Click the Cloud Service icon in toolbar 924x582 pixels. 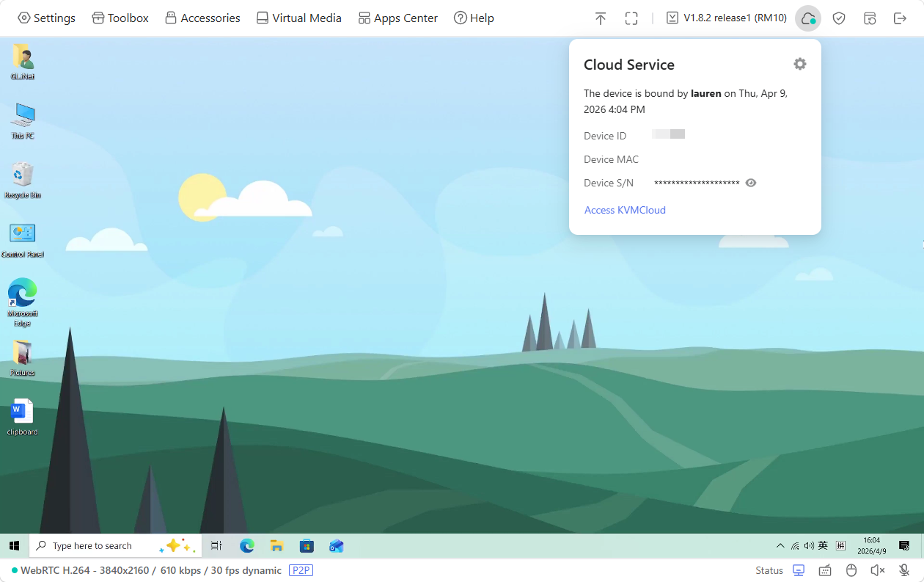(x=807, y=18)
